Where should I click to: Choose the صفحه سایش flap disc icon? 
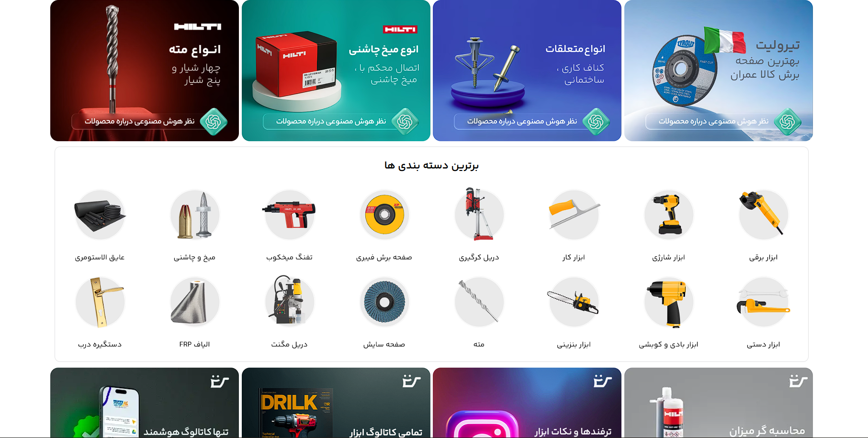[x=384, y=302]
